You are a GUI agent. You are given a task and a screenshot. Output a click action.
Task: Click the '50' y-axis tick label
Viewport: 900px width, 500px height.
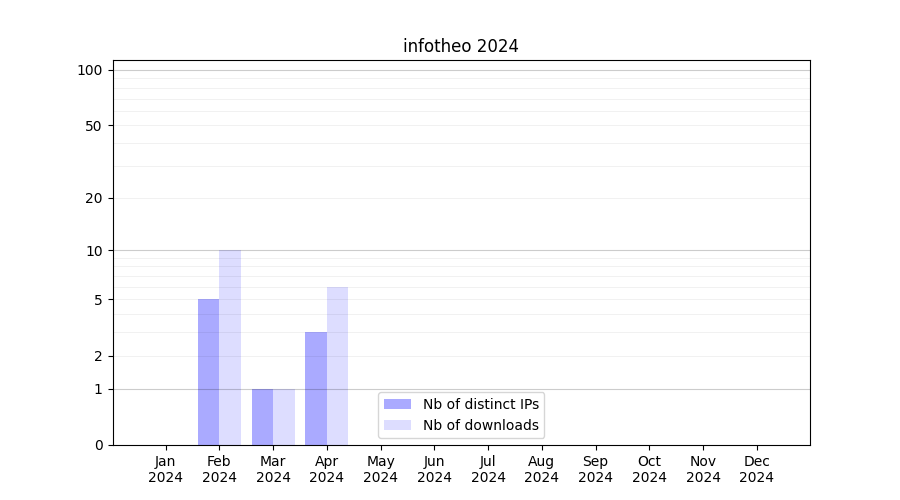(94, 126)
